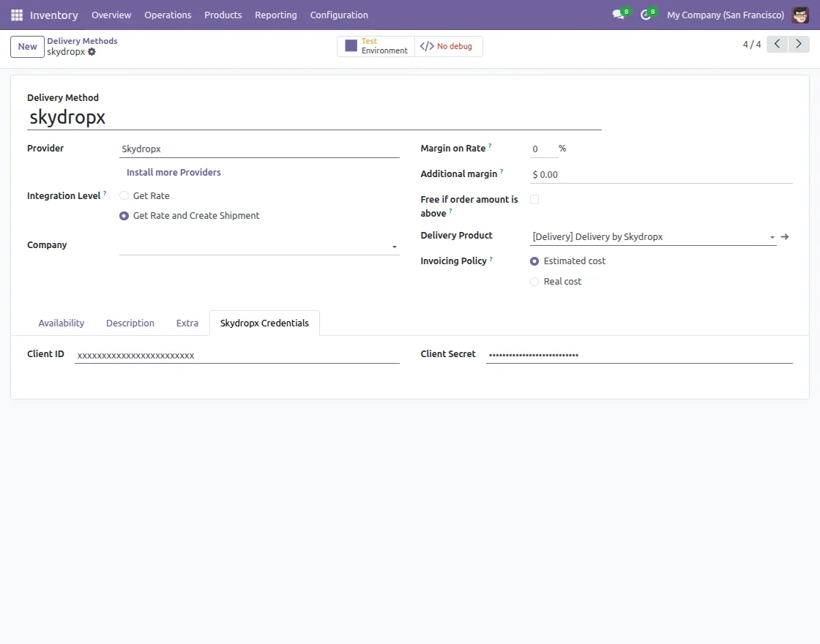Select the Get Rate integration level
Image resolution: width=820 pixels, height=644 pixels.
124,195
